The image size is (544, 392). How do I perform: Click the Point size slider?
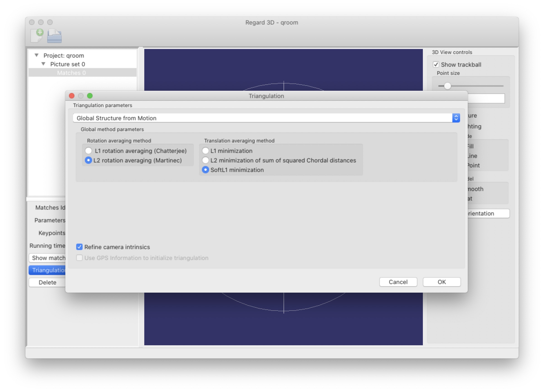click(x=447, y=86)
